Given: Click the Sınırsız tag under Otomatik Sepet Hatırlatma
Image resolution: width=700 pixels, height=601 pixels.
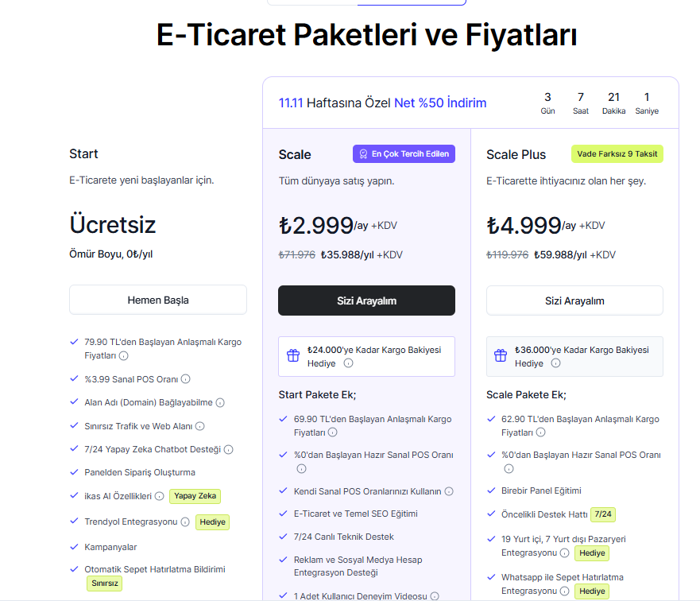Looking at the screenshot, I should [103, 584].
